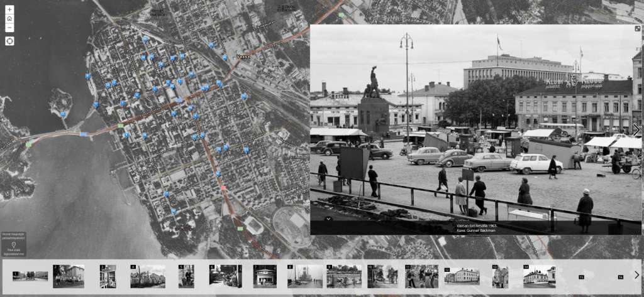
Task: Select thumbnail number 11
Action: 421,276
